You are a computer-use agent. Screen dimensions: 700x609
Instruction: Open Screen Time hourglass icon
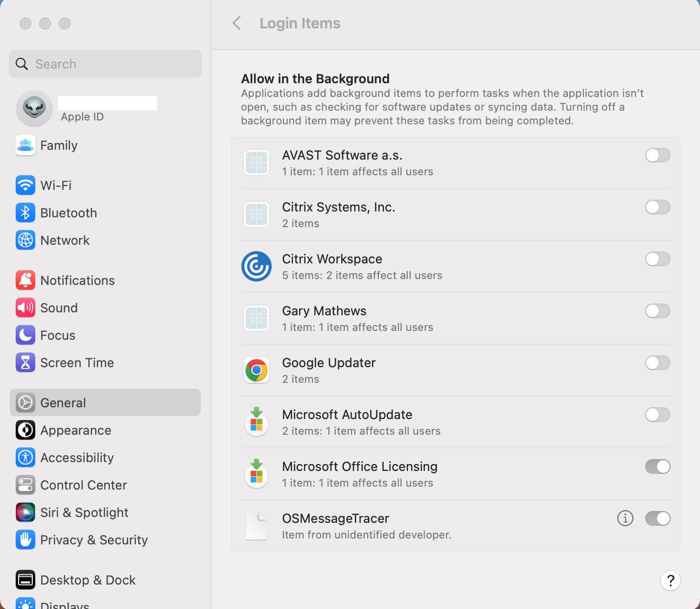coord(25,363)
